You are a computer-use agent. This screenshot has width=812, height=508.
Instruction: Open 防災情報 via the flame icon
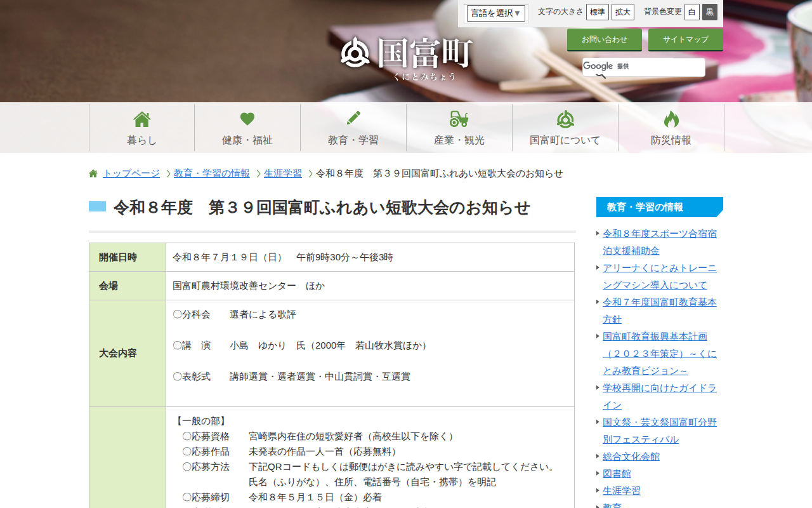(671, 118)
